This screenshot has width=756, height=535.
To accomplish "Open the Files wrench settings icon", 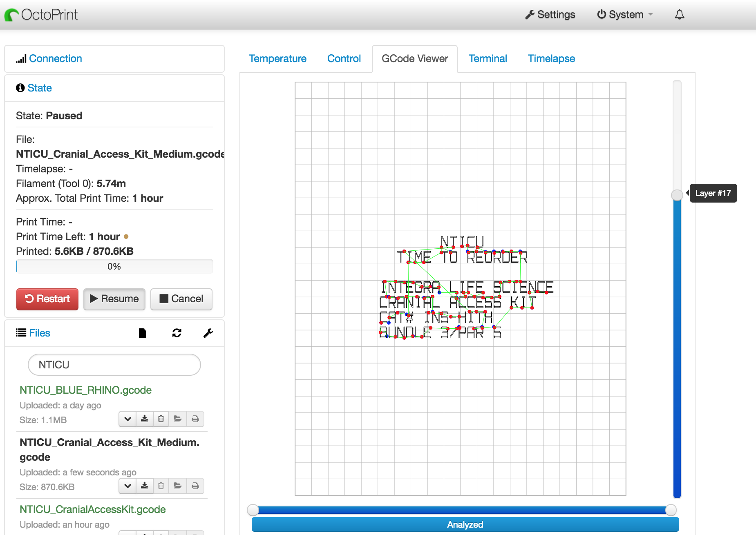I will point(208,333).
